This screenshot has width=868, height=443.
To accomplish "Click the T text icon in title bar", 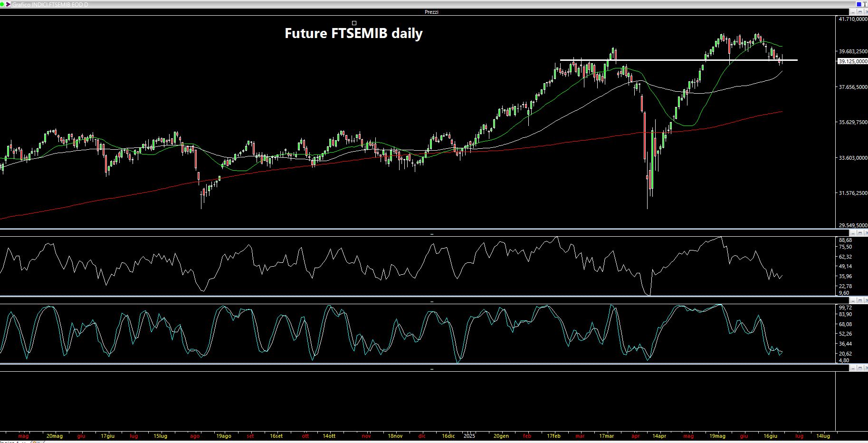I will pos(865,4).
